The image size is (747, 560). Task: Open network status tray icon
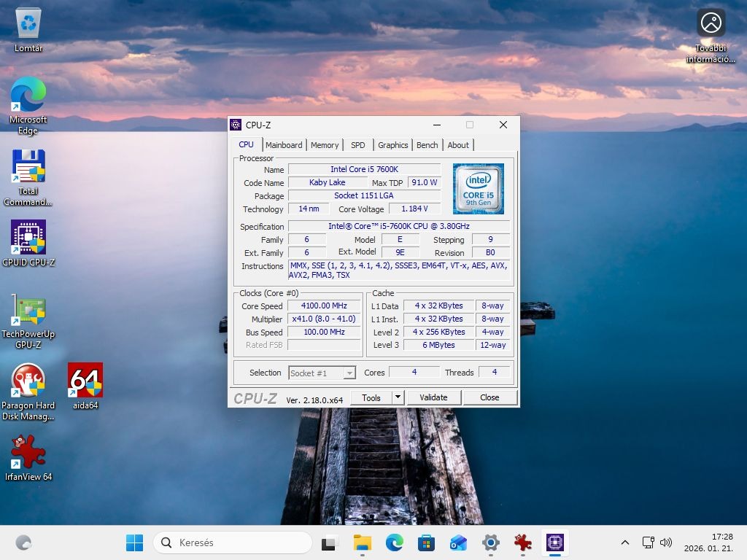648,542
